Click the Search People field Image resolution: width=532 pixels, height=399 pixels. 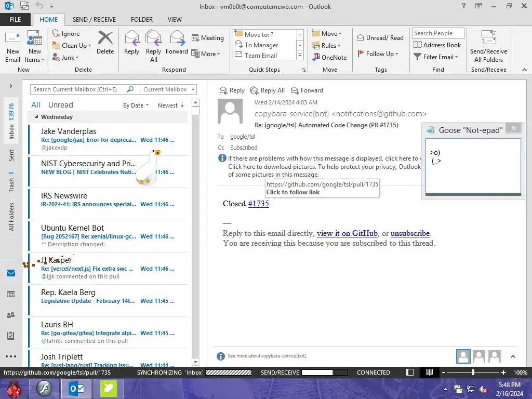[437, 33]
